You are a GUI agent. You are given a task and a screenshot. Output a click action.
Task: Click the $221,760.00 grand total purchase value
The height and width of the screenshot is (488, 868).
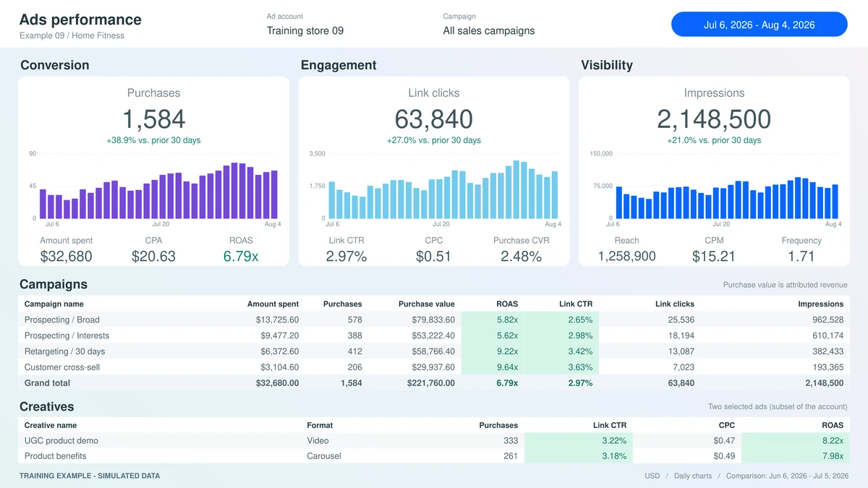[x=431, y=383]
